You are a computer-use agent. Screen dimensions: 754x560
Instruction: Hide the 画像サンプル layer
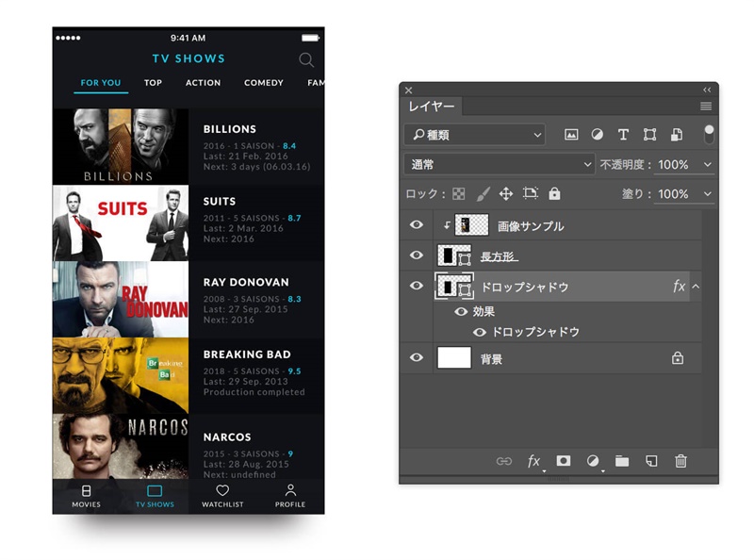click(x=417, y=224)
